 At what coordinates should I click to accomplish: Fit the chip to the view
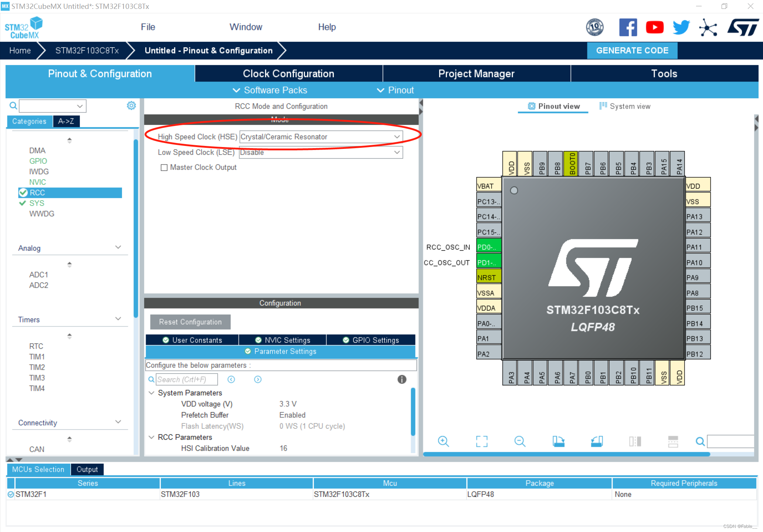click(482, 441)
